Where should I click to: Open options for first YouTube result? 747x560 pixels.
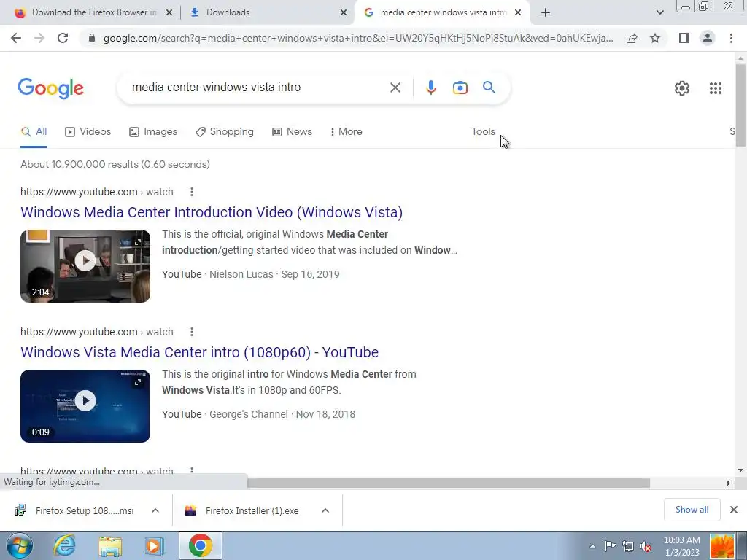(x=192, y=192)
